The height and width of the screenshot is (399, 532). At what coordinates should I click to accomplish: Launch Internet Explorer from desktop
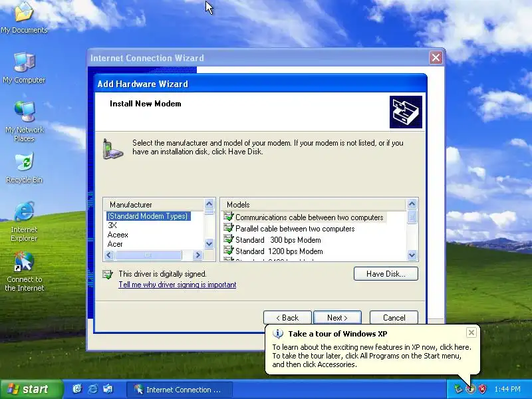point(24,221)
